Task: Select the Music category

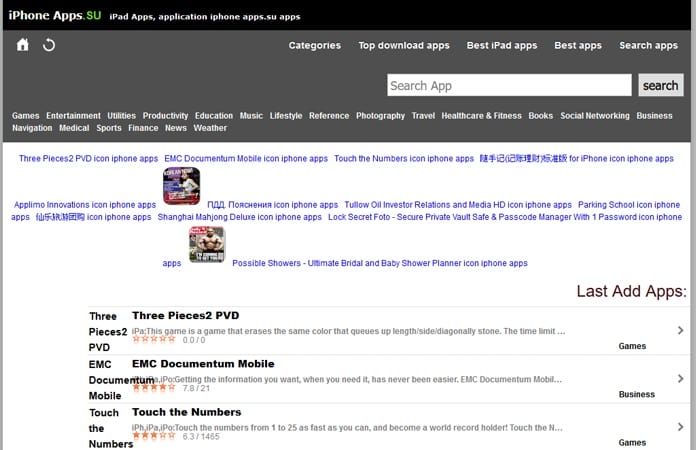Action: [251, 116]
